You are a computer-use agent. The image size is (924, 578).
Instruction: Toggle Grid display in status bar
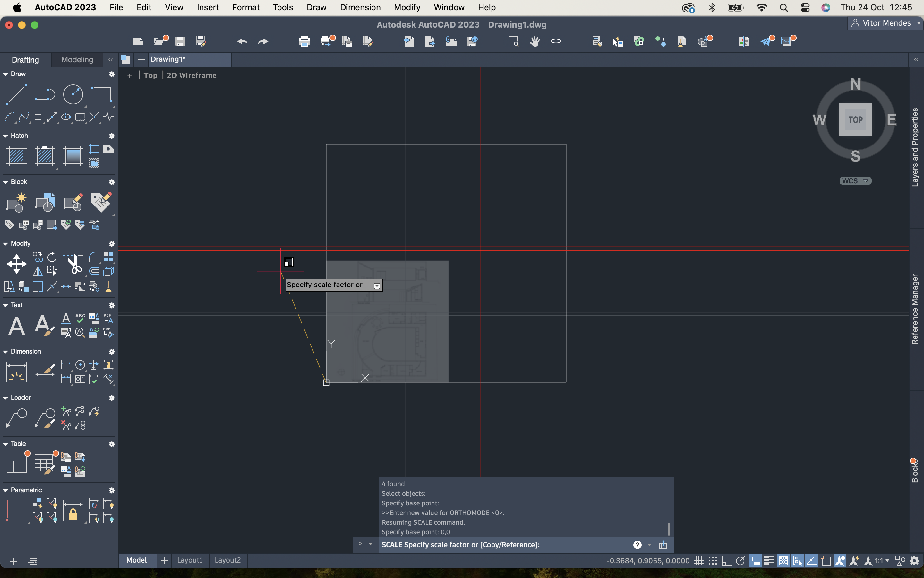point(699,561)
